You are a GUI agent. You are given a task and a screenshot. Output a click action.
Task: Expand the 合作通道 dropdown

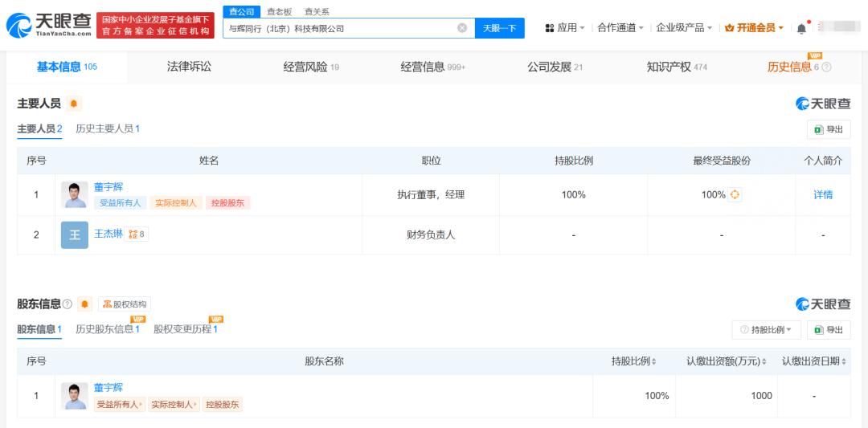point(620,28)
